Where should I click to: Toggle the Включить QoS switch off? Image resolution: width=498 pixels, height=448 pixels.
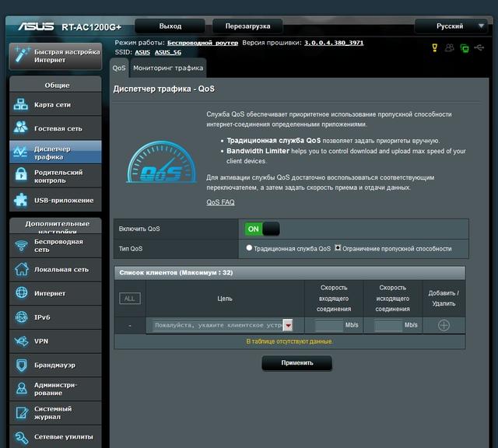click(262, 229)
